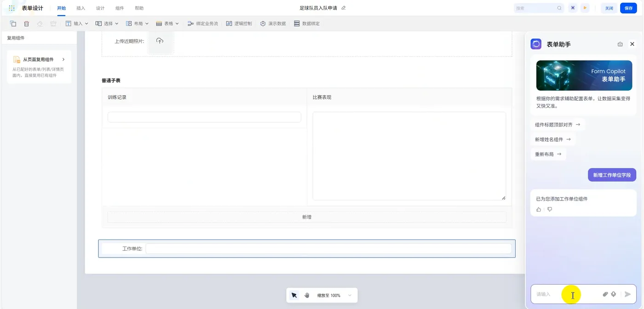Select the 训练记录 column header
Viewport: 644px width, 309px height.
[x=117, y=97]
